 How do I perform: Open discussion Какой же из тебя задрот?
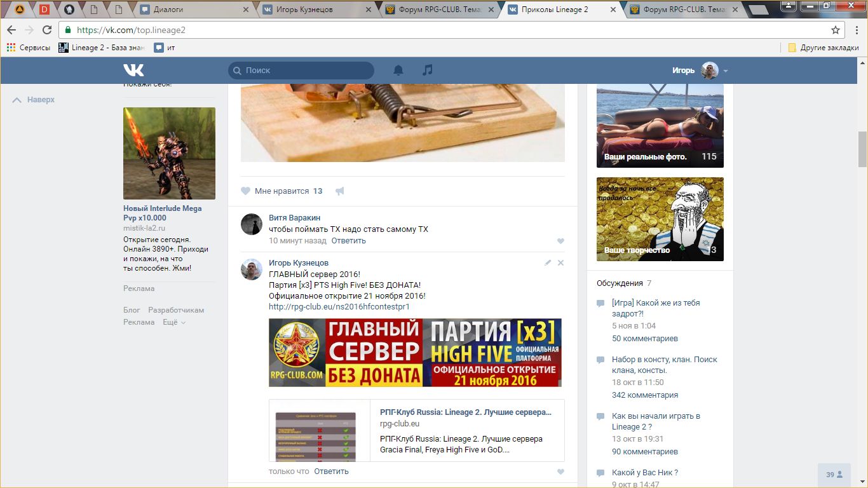(656, 308)
